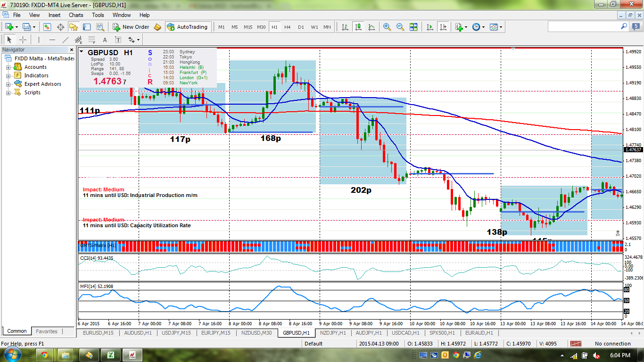Open the Insert menu

coord(54,15)
